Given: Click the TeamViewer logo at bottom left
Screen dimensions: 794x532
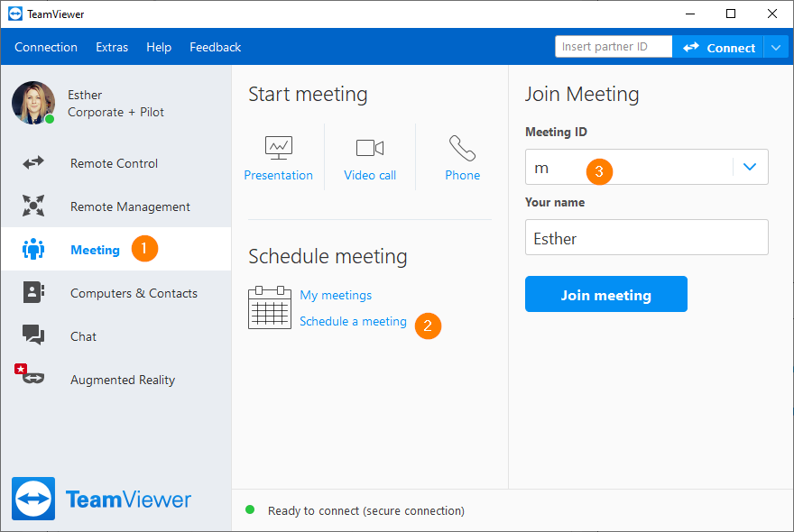Looking at the screenshot, I should (x=101, y=499).
